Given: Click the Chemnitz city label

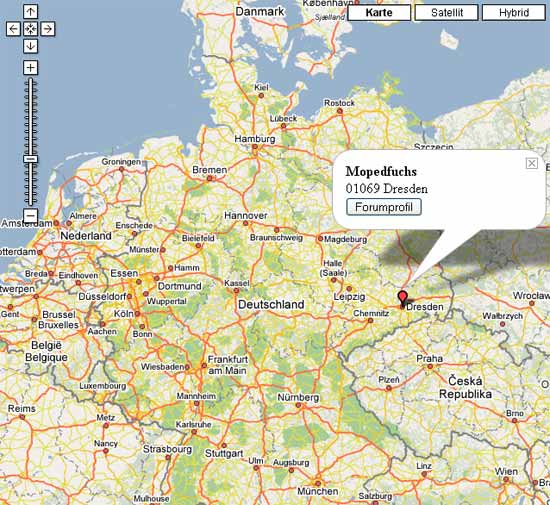Looking at the screenshot, I should [x=371, y=313].
